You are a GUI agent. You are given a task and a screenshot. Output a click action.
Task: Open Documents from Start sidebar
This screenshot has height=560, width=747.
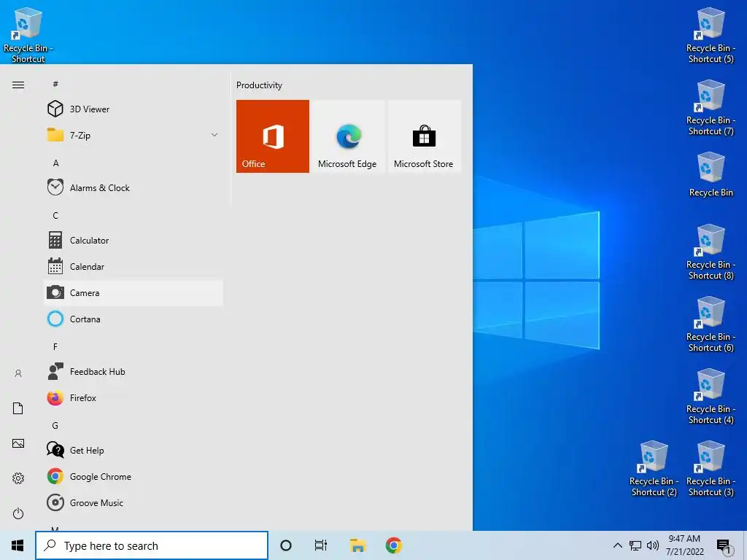click(x=18, y=408)
